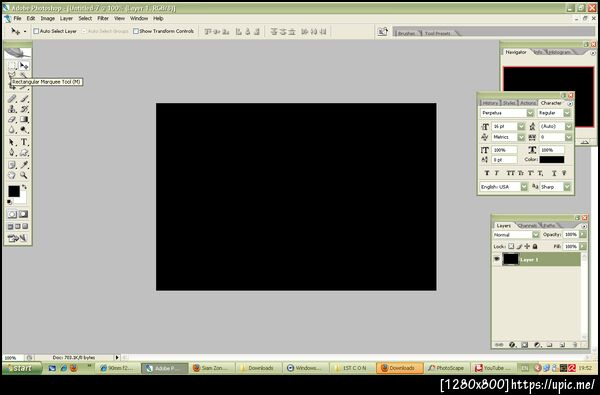Hide Layer 1 using eye icon
The width and height of the screenshot is (600, 395).
point(497,259)
